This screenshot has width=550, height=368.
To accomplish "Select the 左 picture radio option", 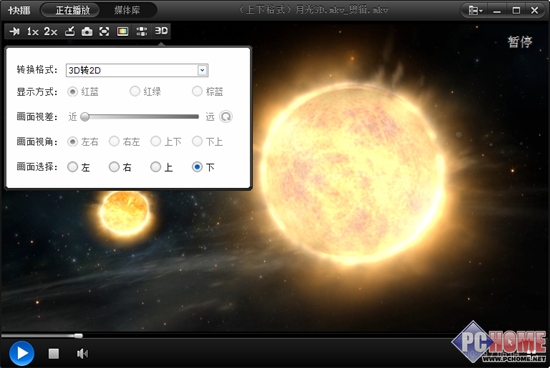I will point(79,167).
